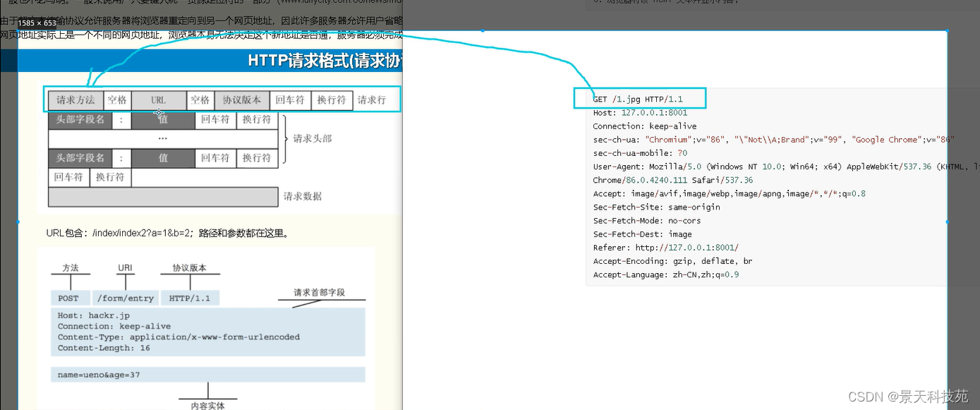Click the 协议版本 cell in the request line row
This screenshot has width=980, height=410.
[x=242, y=100]
